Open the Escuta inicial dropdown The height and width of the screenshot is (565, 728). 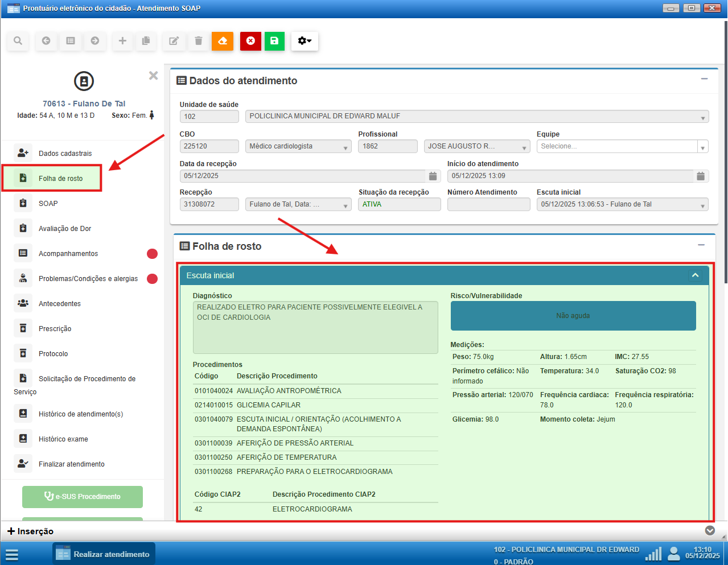tap(702, 205)
